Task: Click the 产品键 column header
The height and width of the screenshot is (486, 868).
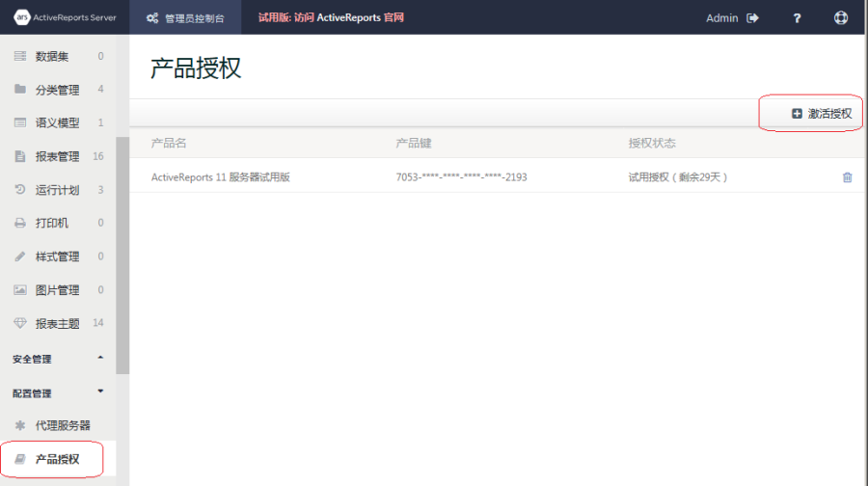Action: pyautogui.click(x=414, y=143)
